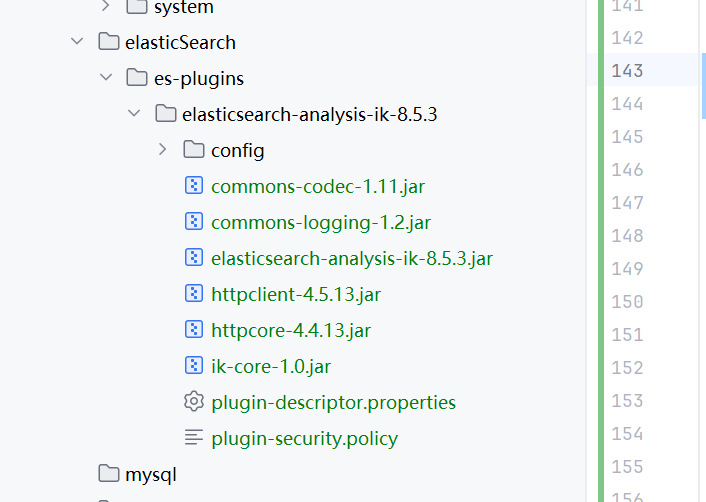Select file httpcore-4.4.13.jar
Screen dimensions: 706x502
(291, 331)
